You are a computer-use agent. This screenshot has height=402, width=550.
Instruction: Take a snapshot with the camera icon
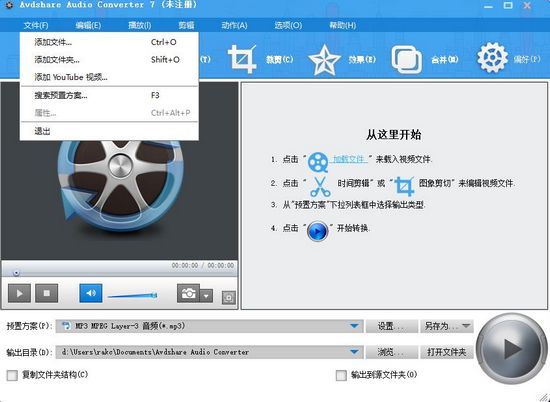pyautogui.click(x=188, y=293)
